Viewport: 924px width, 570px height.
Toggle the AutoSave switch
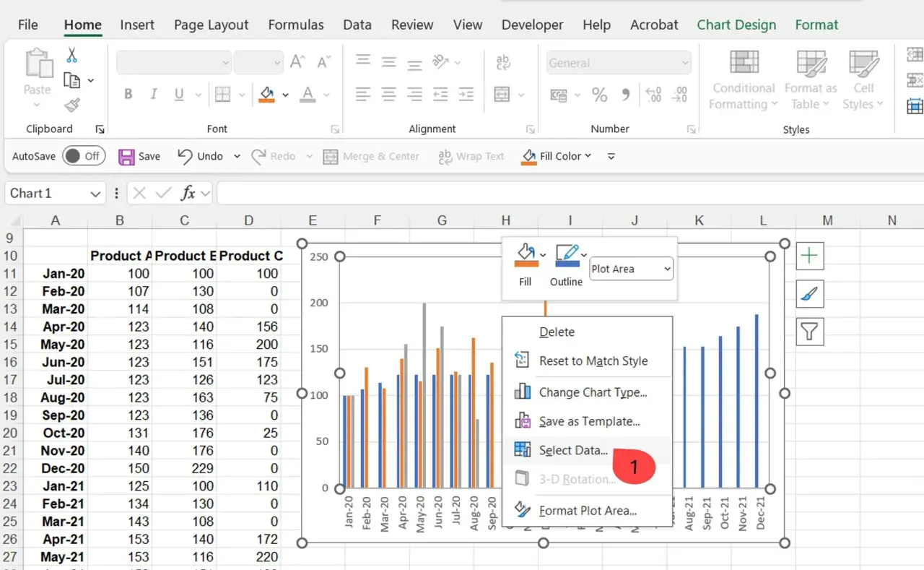[84, 156]
